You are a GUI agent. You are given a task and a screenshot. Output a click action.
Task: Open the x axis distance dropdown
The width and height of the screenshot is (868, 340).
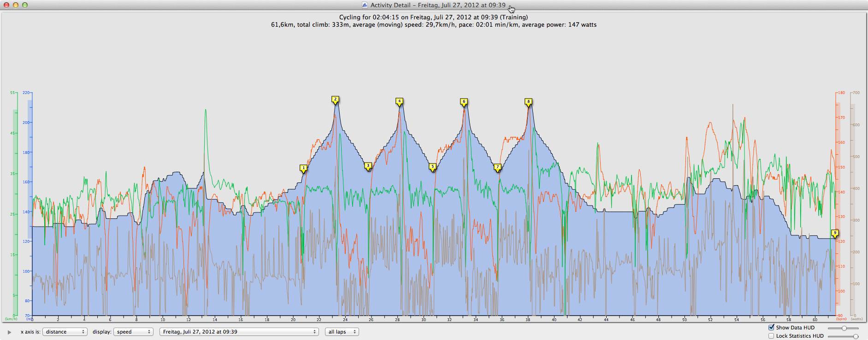65,332
